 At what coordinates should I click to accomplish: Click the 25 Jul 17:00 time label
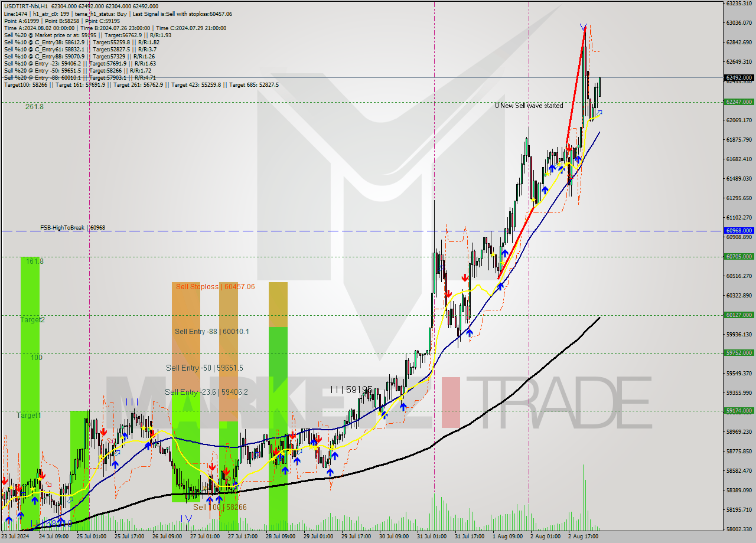tap(129, 537)
